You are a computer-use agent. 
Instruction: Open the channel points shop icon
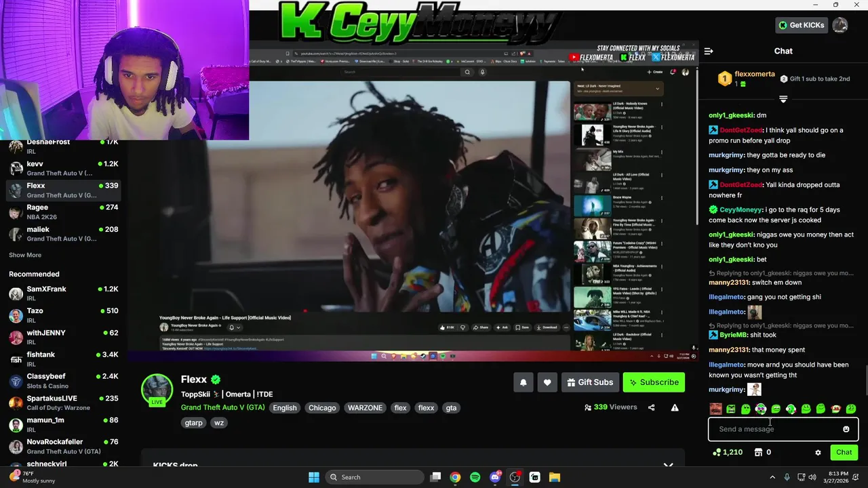(758, 452)
